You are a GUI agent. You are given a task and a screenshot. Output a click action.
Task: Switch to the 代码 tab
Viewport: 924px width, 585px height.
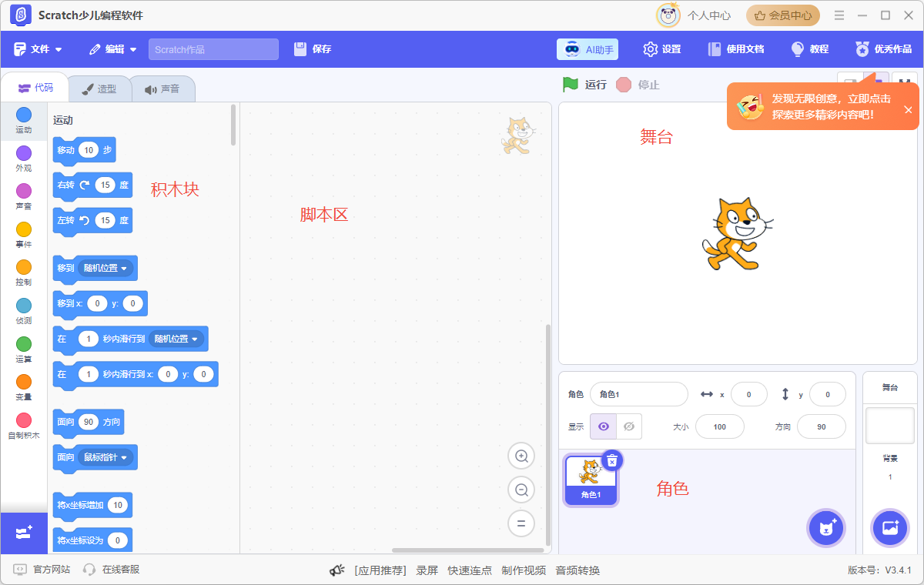[35, 88]
